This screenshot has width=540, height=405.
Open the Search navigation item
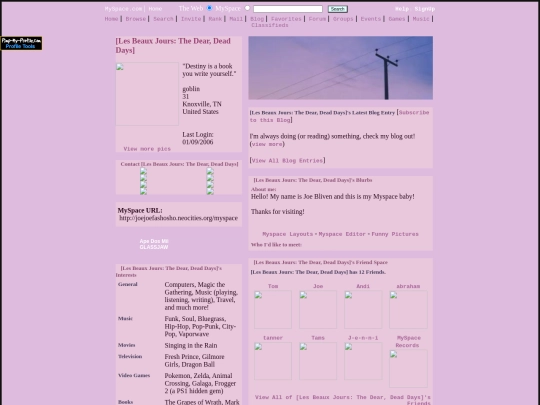click(163, 19)
